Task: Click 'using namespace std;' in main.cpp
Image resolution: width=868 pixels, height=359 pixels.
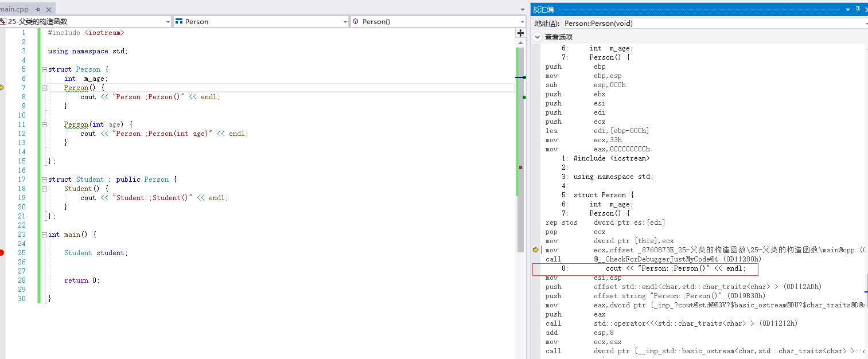Action: coord(88,51)
